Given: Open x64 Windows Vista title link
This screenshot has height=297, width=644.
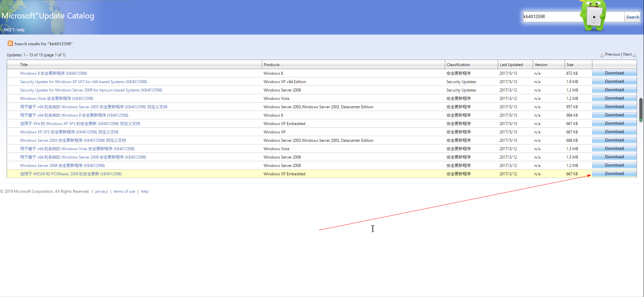Looking at the screenshot, I should [x=77, y=149].
